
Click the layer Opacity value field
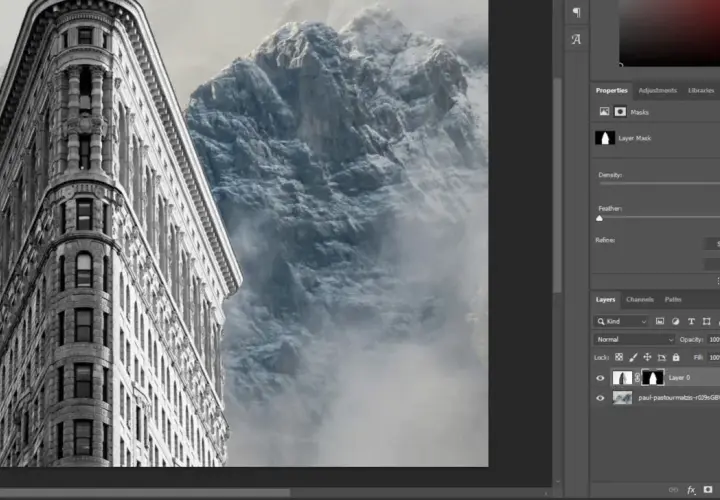pyautogui.click(x=714, y=339)
